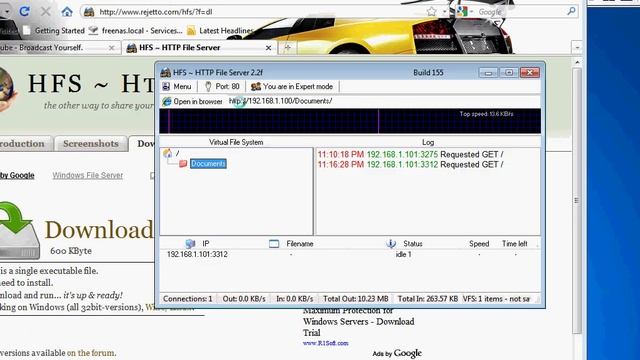Maximize the HFS window

[509, 73]
